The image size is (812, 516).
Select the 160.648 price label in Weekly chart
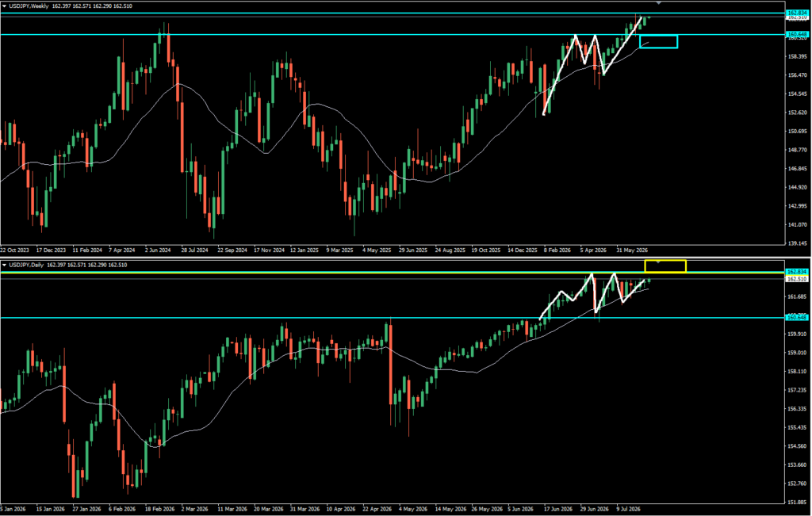click(x=797, y=34)
